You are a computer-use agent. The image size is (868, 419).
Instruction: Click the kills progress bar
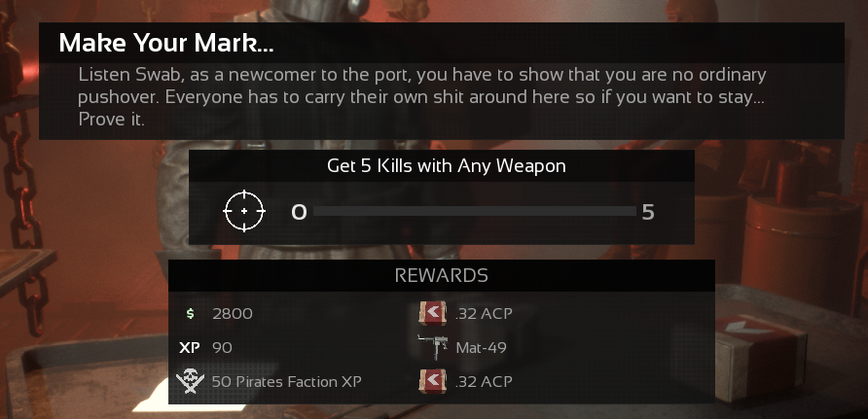point(475,211)
